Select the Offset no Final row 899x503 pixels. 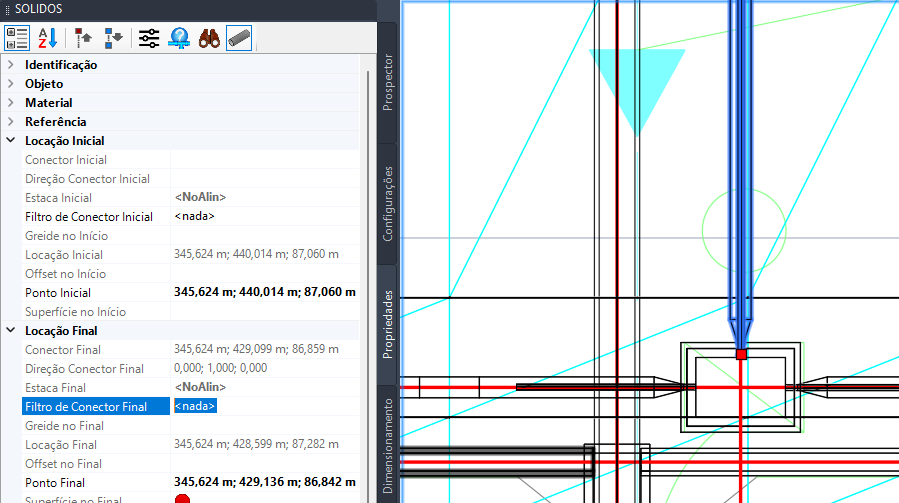click(190, 463)
